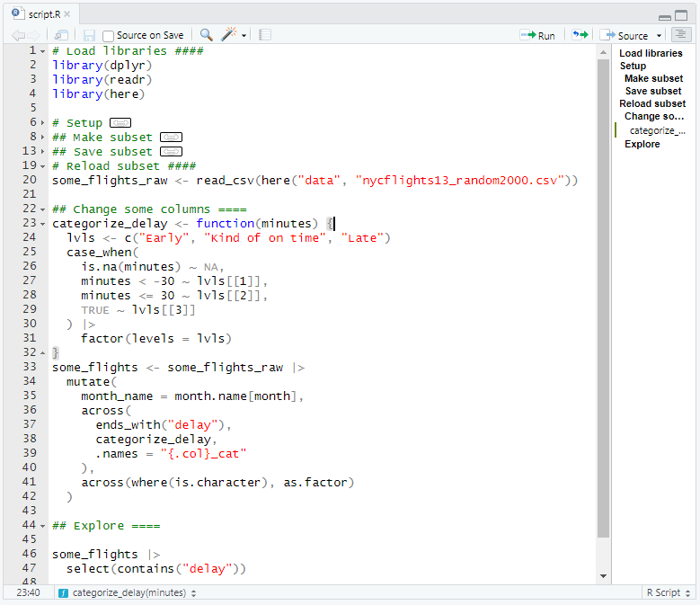Screen dimensions: 700x605
Task: Click the Find/Replace magnifier icon
Action: tap(207, 35)
